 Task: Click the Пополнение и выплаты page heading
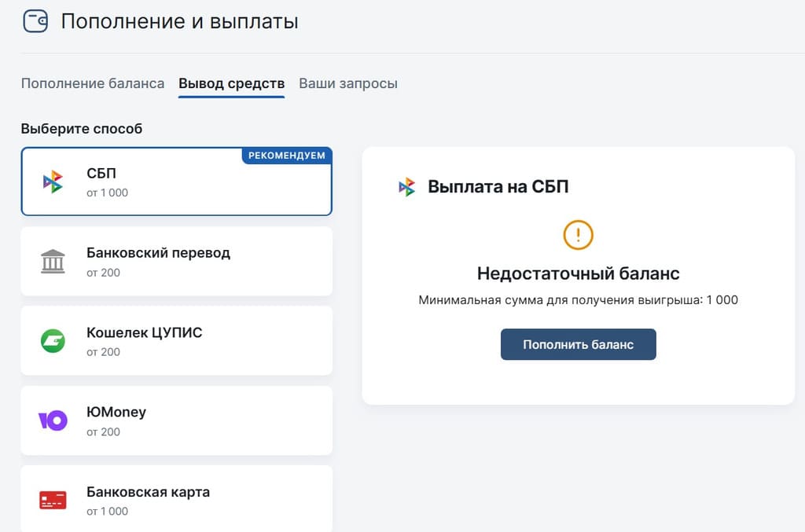(x=180, y=21)
